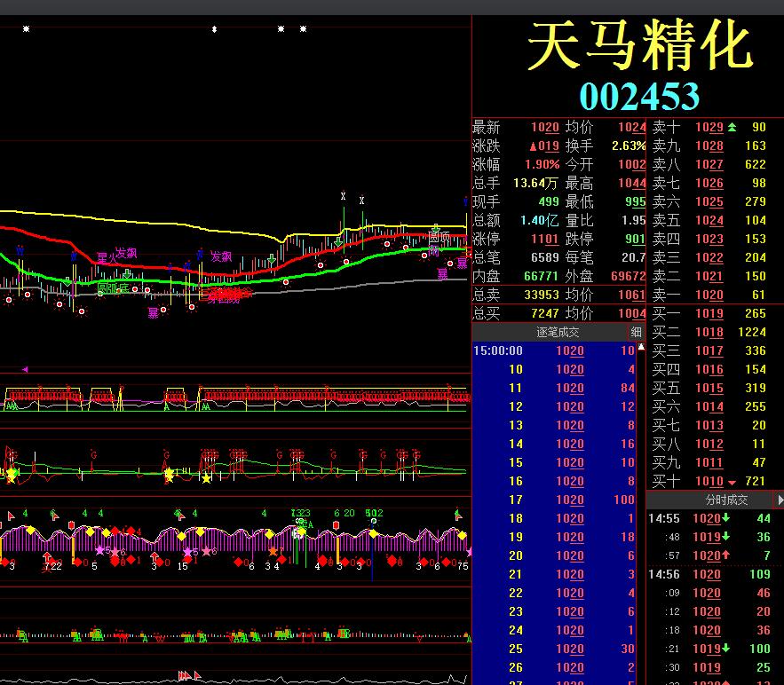Image resolution: width=784 pixels, height=685 pixels.
Task: Click the first white star marker at the chart top
Action: click(x=26, y=29)
